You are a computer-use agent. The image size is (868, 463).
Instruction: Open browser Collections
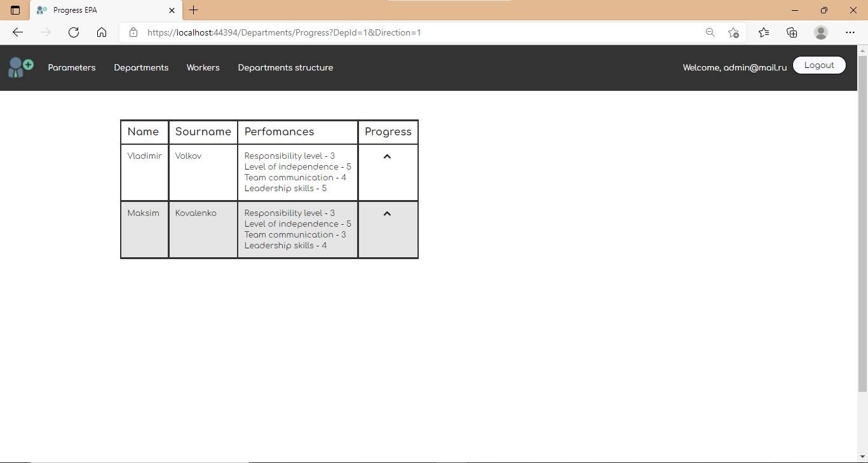(792, 32)
